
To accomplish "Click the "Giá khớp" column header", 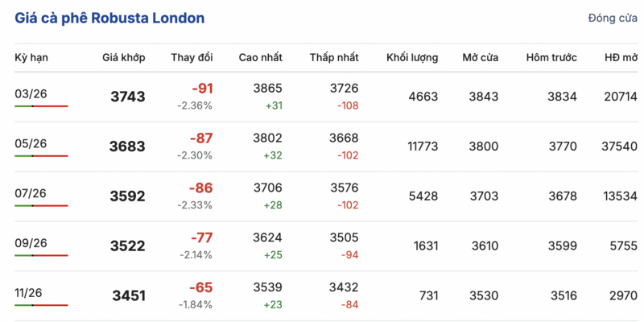I will point(123,57).
